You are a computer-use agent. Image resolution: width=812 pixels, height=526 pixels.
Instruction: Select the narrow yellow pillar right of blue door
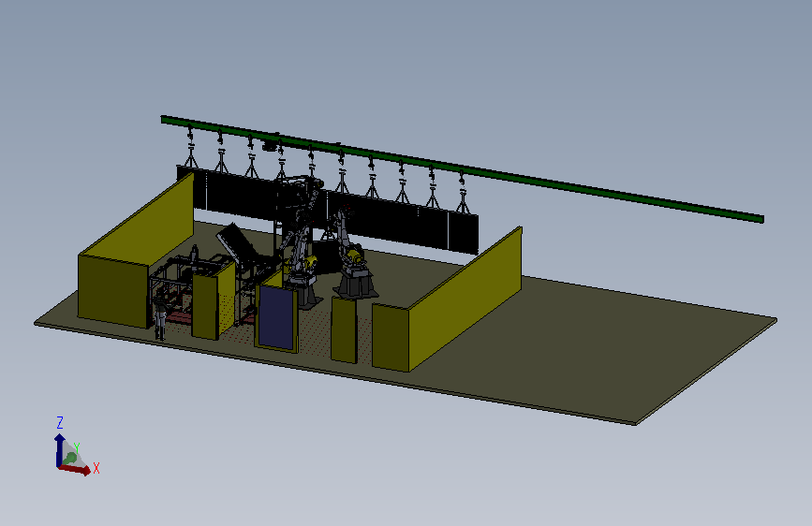tap(344, 329)
